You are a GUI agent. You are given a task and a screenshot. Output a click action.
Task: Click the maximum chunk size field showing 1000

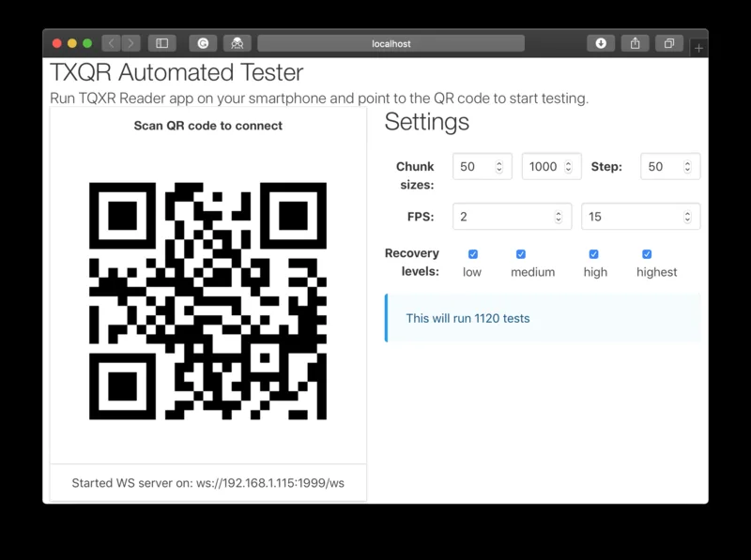pyautogui.click(x=552, y=167)
